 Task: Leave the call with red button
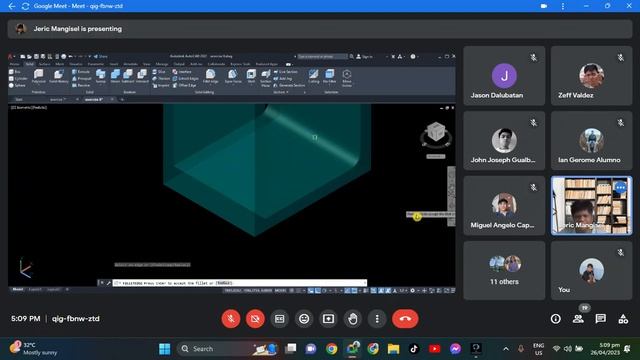tap(405, 318)
